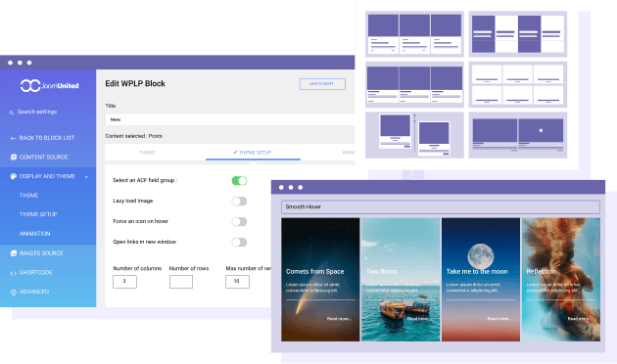Open Content Source menu item

point(44,157)
